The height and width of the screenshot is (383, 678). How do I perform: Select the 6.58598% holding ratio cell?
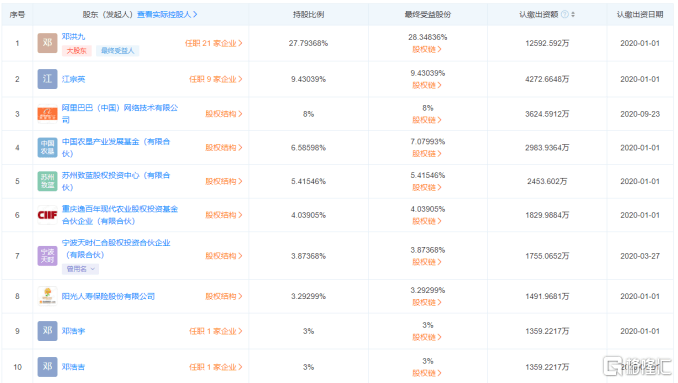[308, 147]
